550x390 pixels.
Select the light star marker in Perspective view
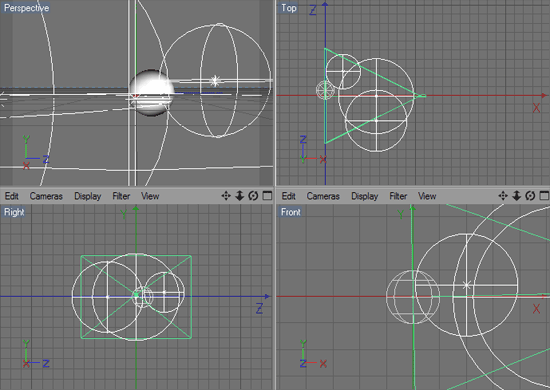tap(215, 81)
